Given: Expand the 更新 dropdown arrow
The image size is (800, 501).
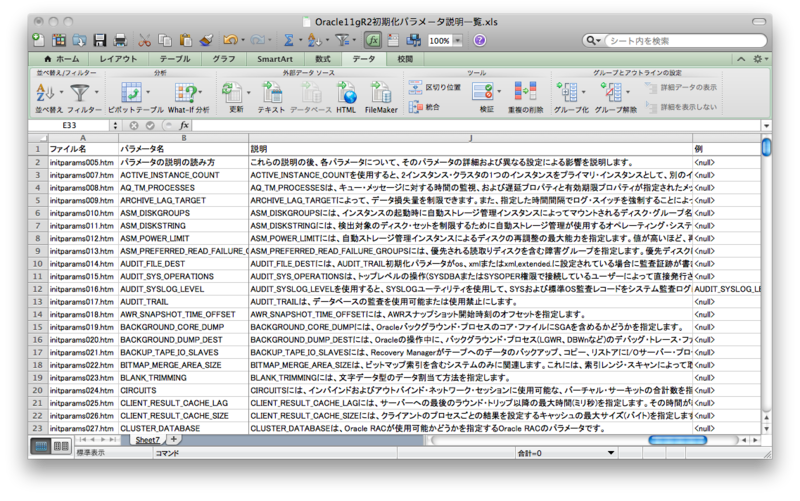Looking at the screenshot, I should [248, 92].
